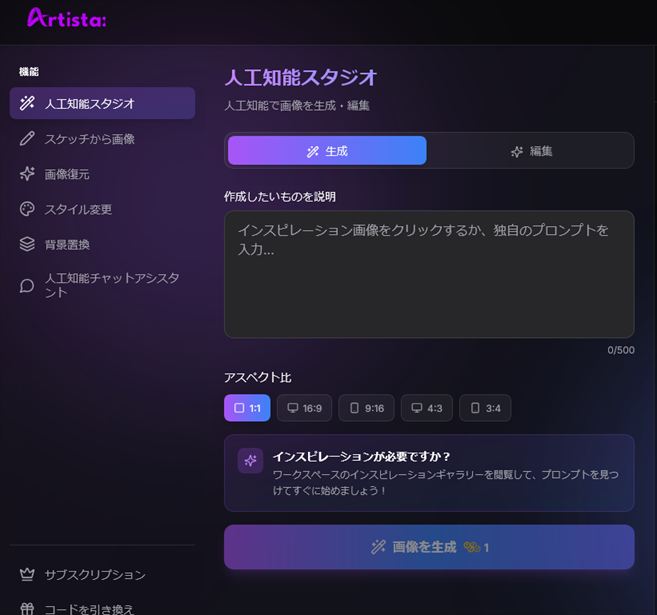The height and width of the screenshot is (615, 657).
Task: Open the サブスクリプション page link
Action: pyautogui.click(x=95, y=575)
